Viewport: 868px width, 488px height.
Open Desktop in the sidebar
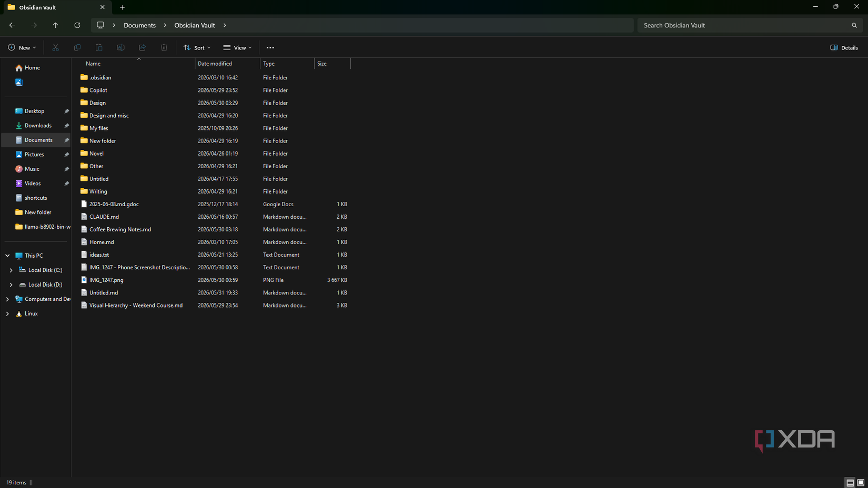35,111
